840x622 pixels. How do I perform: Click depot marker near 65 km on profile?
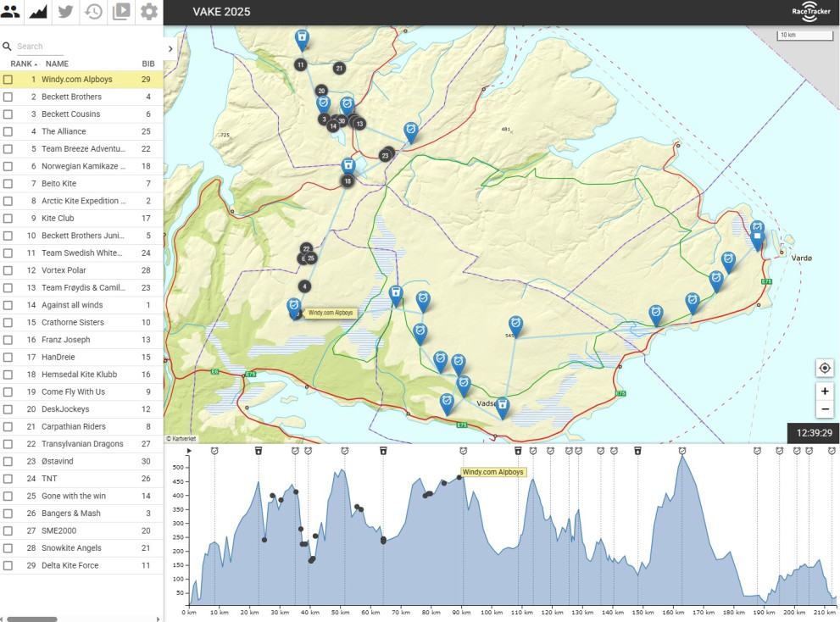click(383, 451)
